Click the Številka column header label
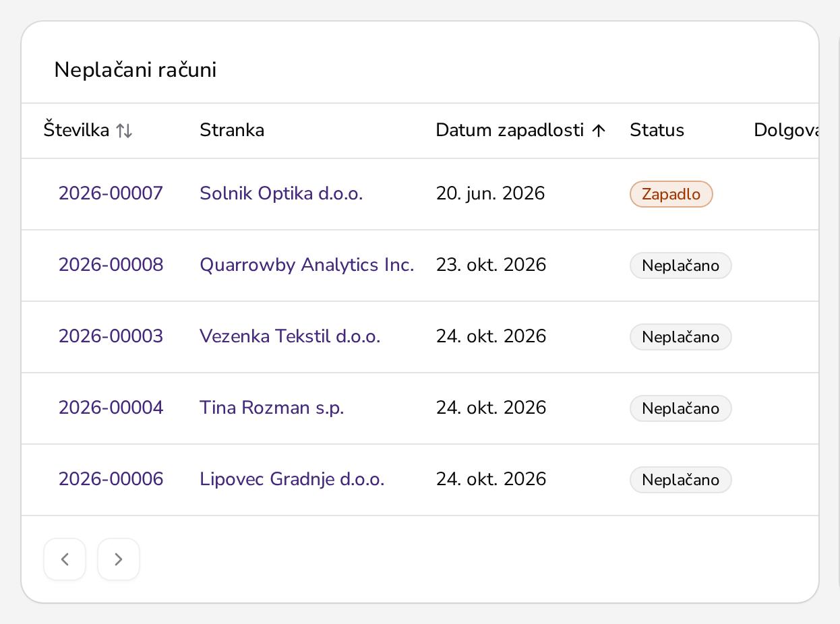This screenshot has width=840, height=624. point(76,129)
